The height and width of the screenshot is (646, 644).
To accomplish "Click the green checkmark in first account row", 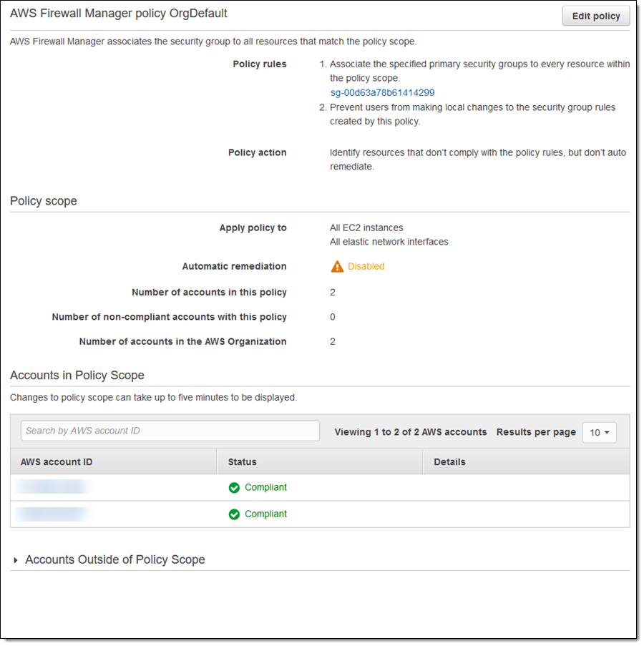I will [x=234, y=488].
